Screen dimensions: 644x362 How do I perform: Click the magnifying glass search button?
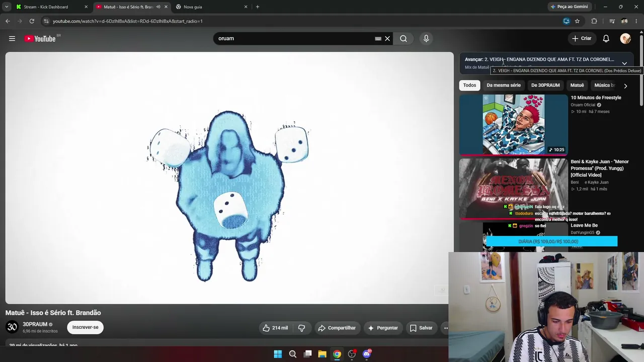click(x=404, y=39)
